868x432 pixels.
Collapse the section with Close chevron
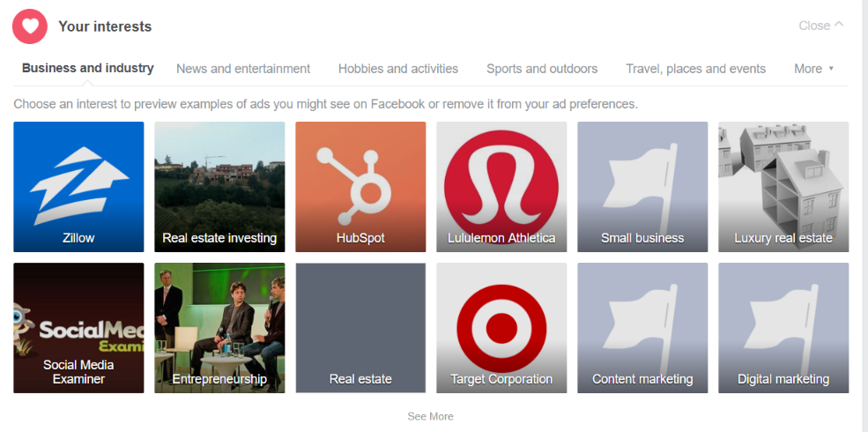click(821, 26)
